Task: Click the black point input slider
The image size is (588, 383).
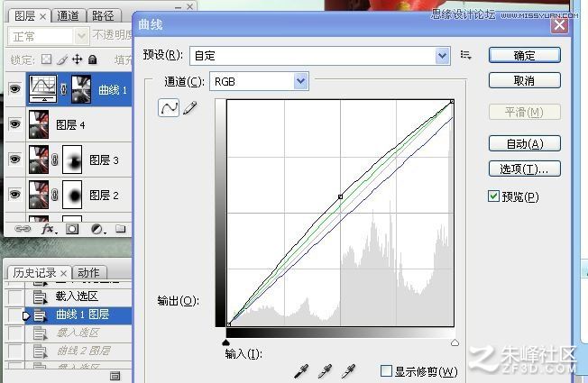Action: click(225, 342)
